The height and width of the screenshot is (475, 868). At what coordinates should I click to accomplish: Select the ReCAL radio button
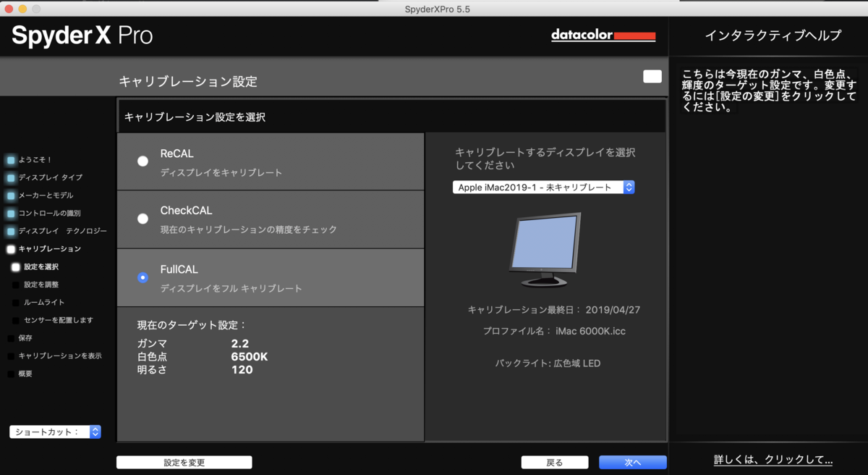(x=142, y=161)
